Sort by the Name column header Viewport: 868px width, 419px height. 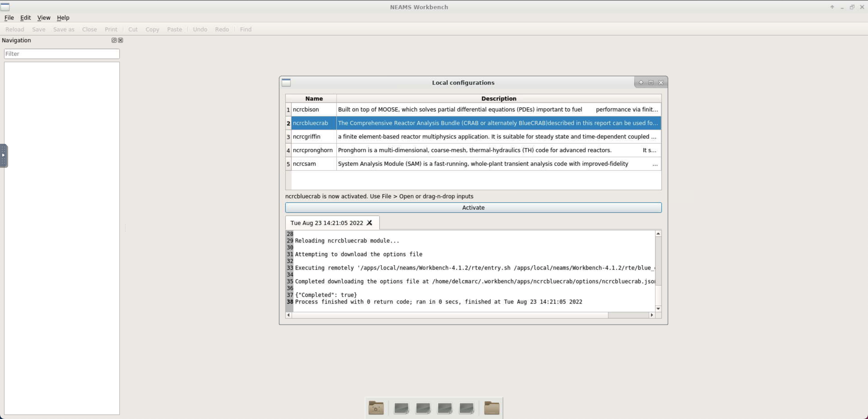(x=314, y=98)
